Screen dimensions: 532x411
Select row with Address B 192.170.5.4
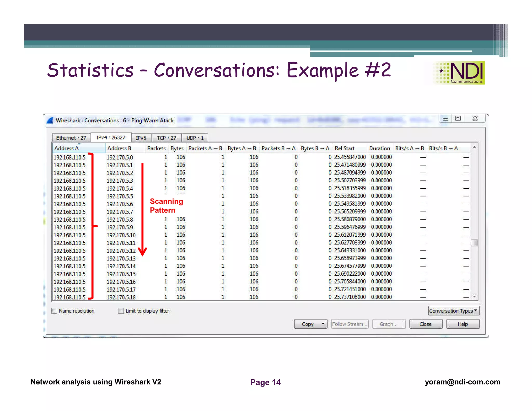point(262,188)
